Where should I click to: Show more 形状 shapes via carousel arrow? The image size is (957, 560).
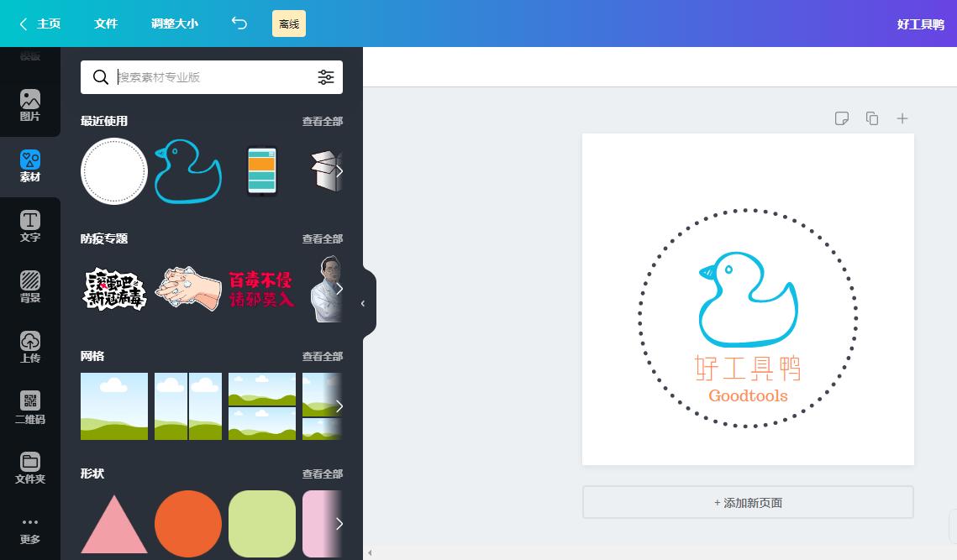tap(339, 524)
